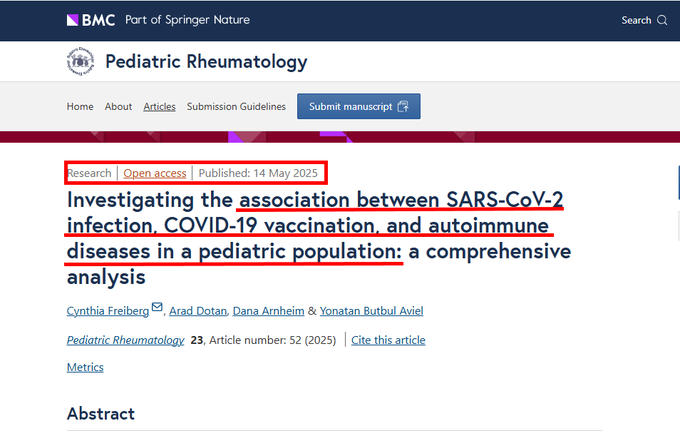
Task: Open author Cynthia Freiberg's details
Action: coord(108,311)
